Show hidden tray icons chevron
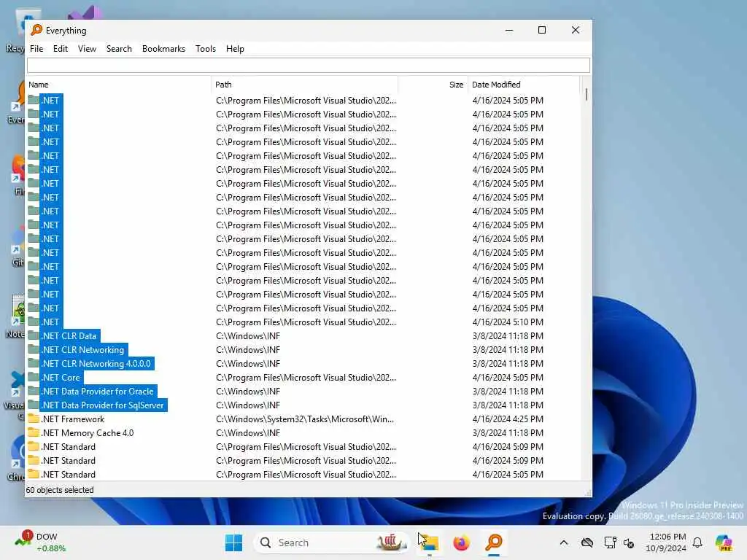The image size is (747, 560). (564, 542)
